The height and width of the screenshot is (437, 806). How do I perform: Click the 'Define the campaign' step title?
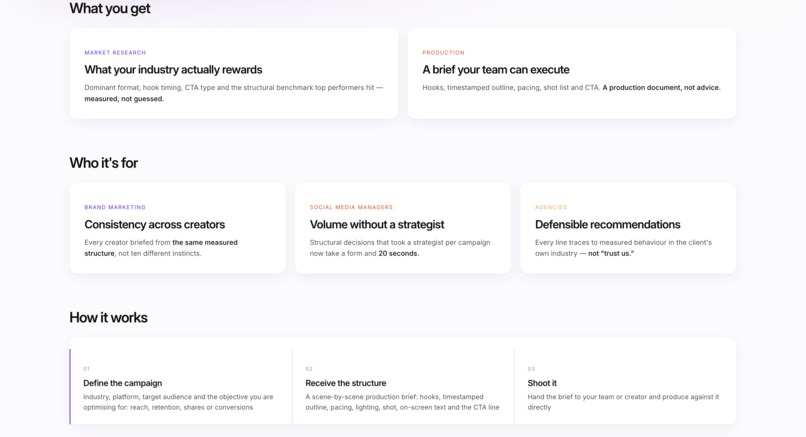(122, 383)
